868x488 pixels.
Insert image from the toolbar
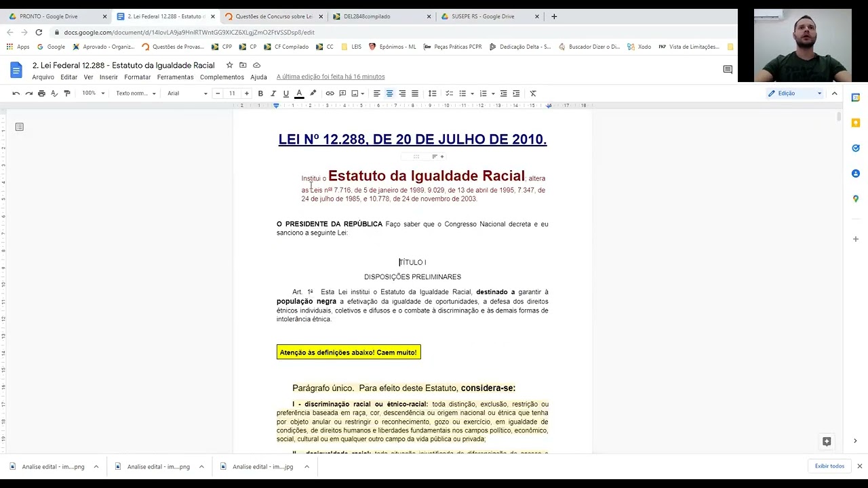coord(355,94)
